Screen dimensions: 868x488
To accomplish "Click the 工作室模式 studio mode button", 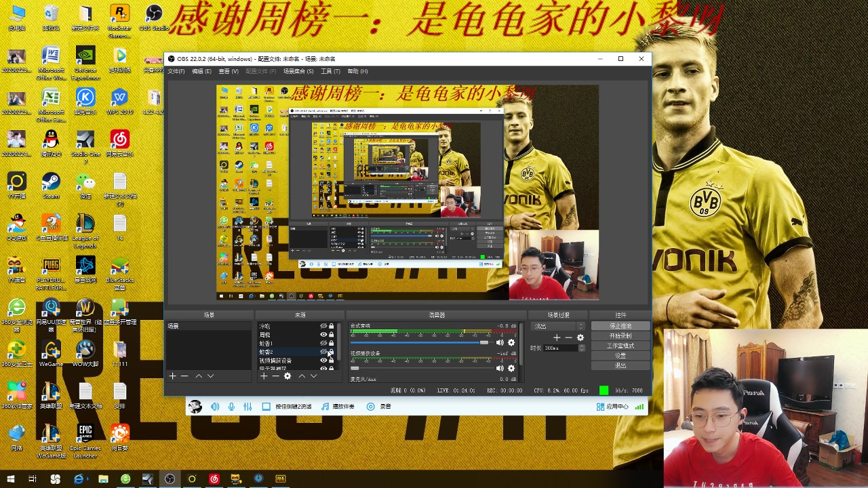I will (x=620, y=346).
